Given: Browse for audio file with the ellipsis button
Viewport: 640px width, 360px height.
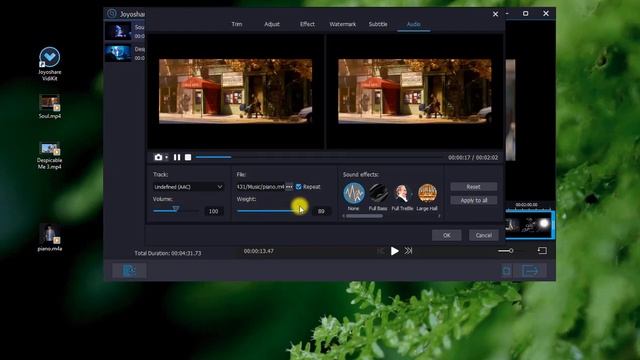Looking at the screenshot, I should click(x=289, y=187).
